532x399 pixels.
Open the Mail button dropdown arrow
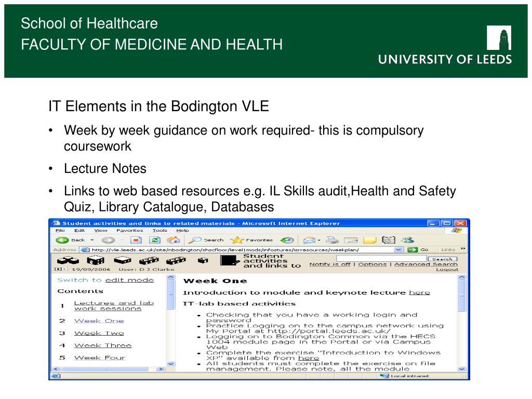point(319,240)
